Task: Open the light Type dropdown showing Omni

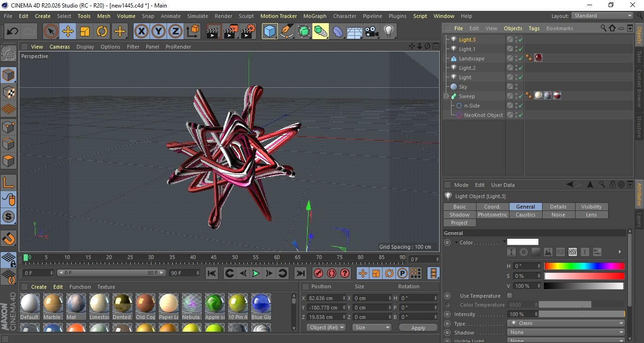Action: point(567,324)
